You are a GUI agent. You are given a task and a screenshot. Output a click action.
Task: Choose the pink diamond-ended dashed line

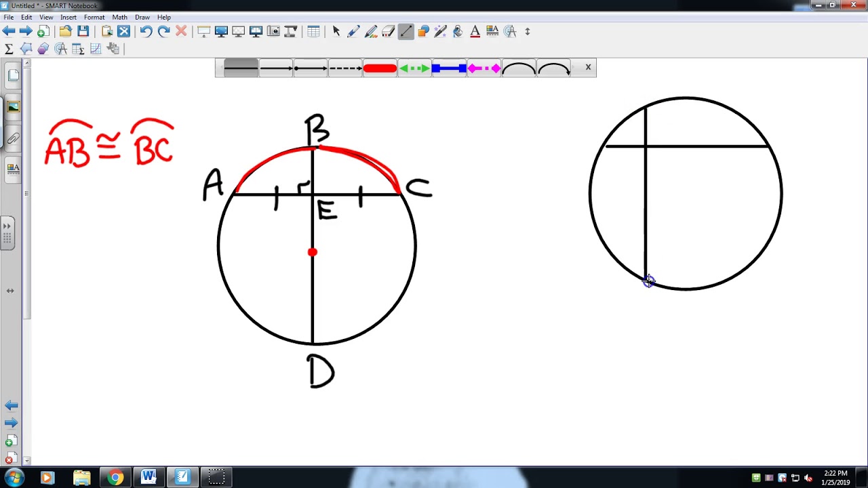pos(484,68)
